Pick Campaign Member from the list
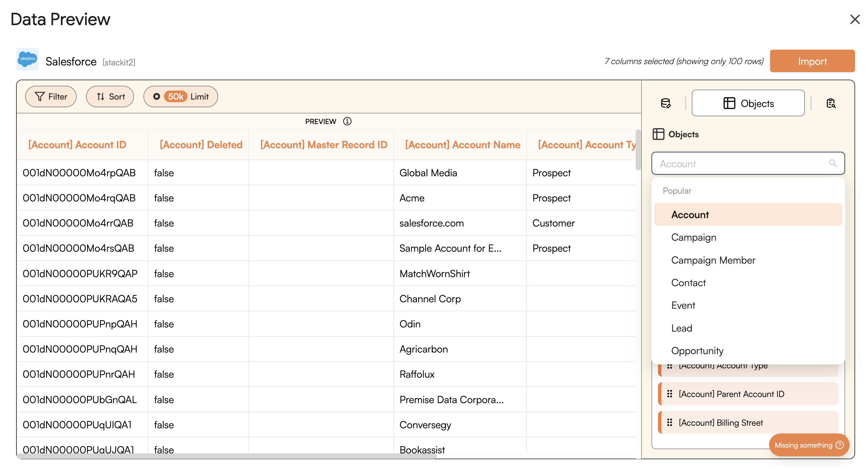The image size is (868, 475). (713, 260)
